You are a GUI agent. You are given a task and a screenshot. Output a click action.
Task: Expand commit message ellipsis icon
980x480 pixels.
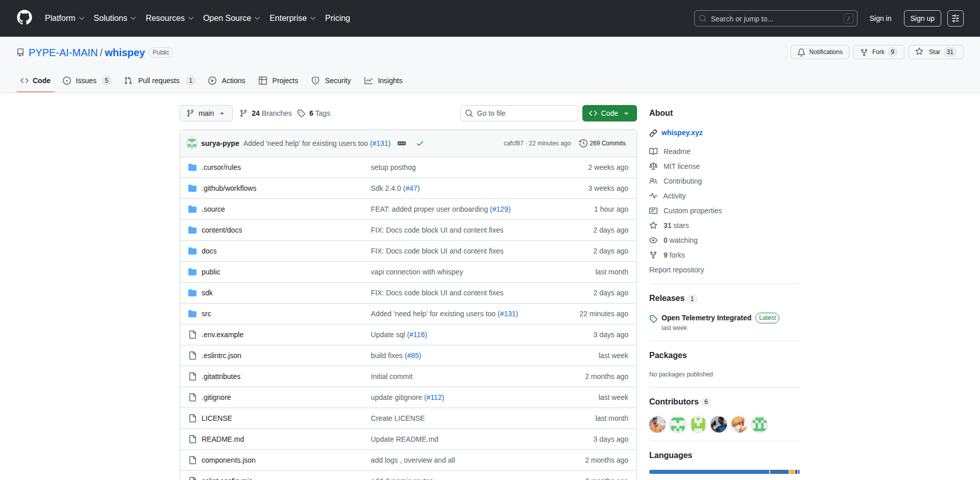tap(402, 143)
